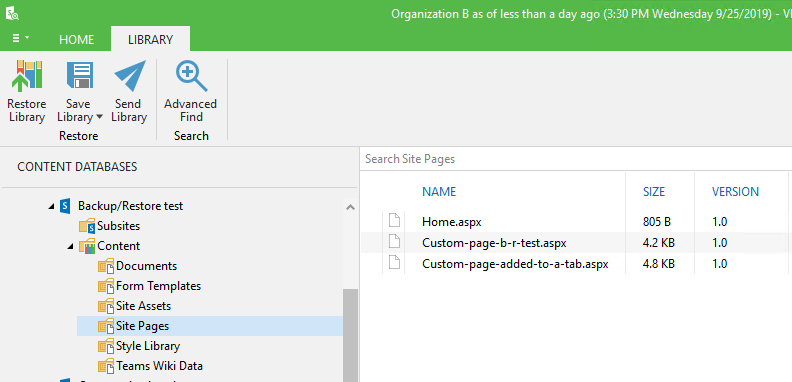The width and height of the screenshot is (792, 382).
Task: Click the Style Library folder icon
Action: tap(106, 346)
